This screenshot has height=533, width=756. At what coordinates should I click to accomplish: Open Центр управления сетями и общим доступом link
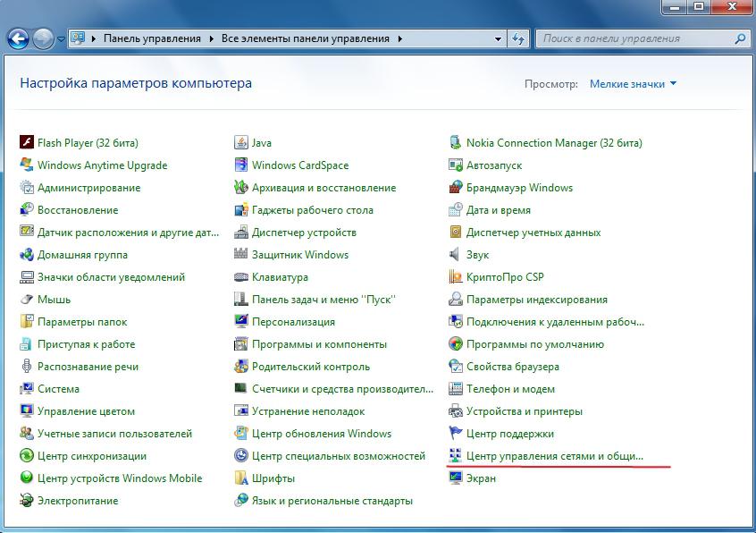click(554, 456)
